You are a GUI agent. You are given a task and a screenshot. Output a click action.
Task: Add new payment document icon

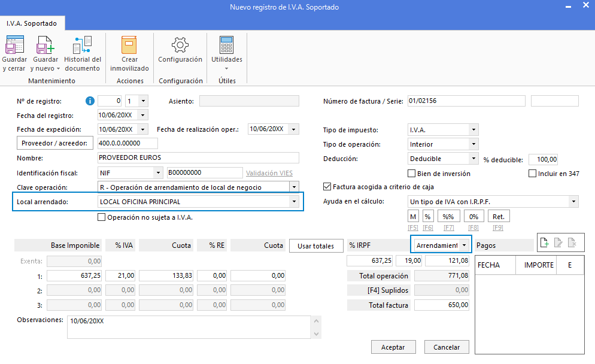[x=544, y=242]
